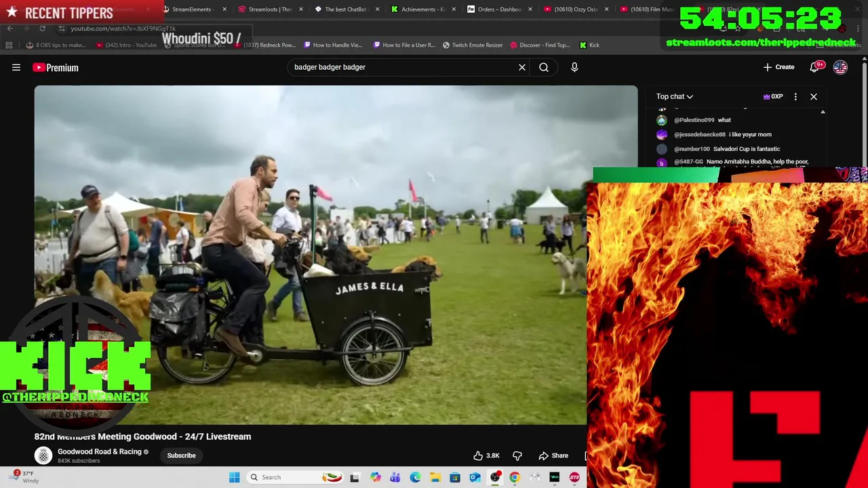868x488 pixels.
Task: Close the StreamElements tab
Action: 224,9
